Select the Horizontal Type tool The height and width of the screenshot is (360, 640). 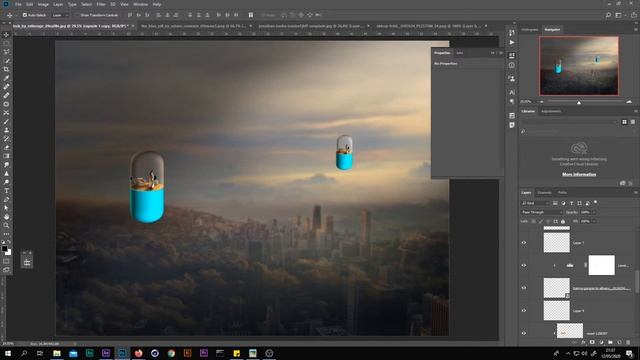[6, 191]
